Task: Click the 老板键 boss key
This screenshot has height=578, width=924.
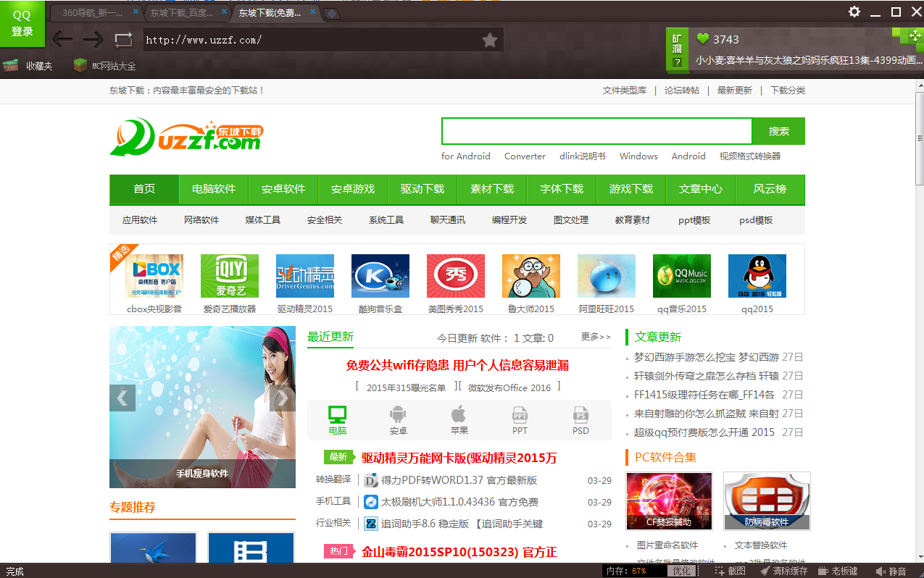Action: 838,571
